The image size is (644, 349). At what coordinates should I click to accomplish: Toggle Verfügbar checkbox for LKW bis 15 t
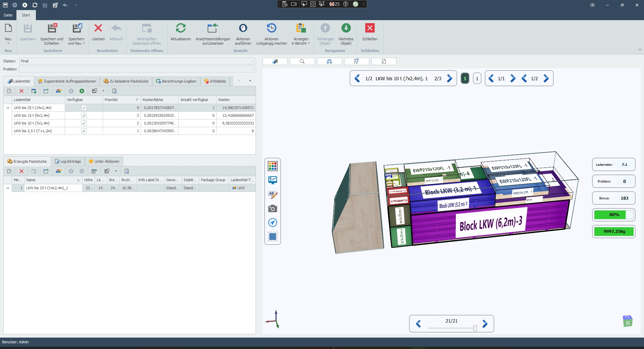[84, 115]
